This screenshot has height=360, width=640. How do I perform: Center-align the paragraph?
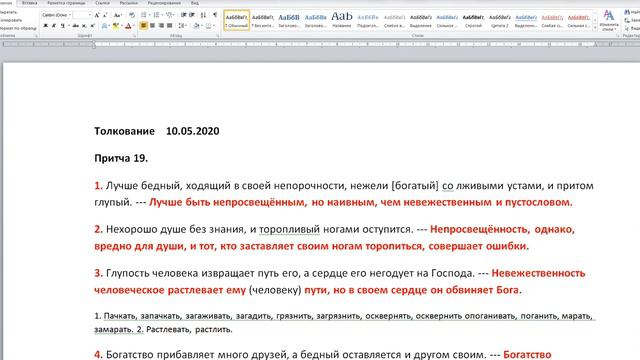[153, 26]
